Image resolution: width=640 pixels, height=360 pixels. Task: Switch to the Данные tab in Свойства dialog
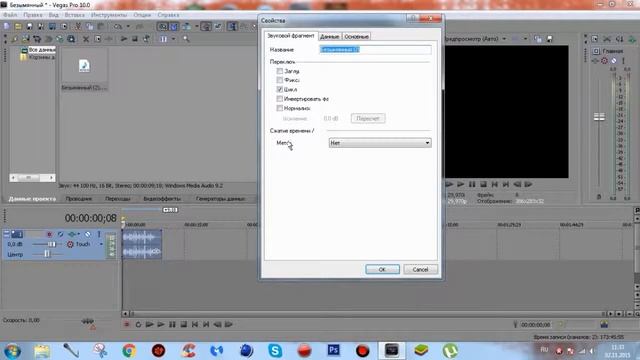pos(329,36)
